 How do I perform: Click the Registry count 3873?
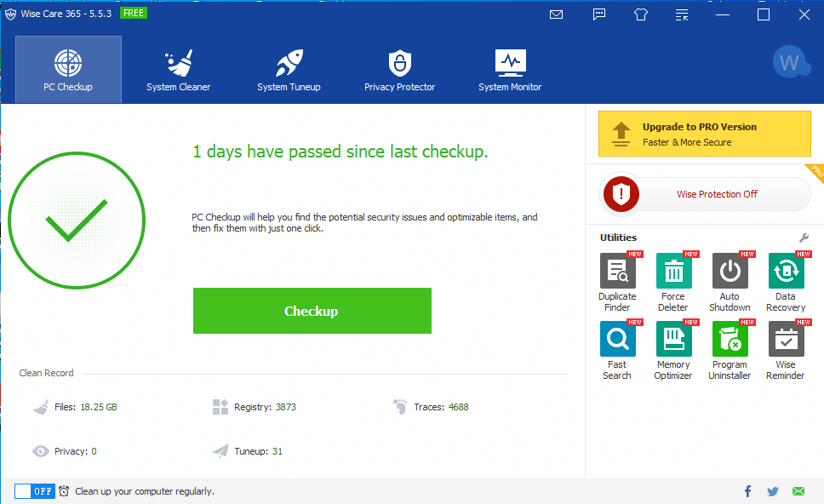pos(286,407)
